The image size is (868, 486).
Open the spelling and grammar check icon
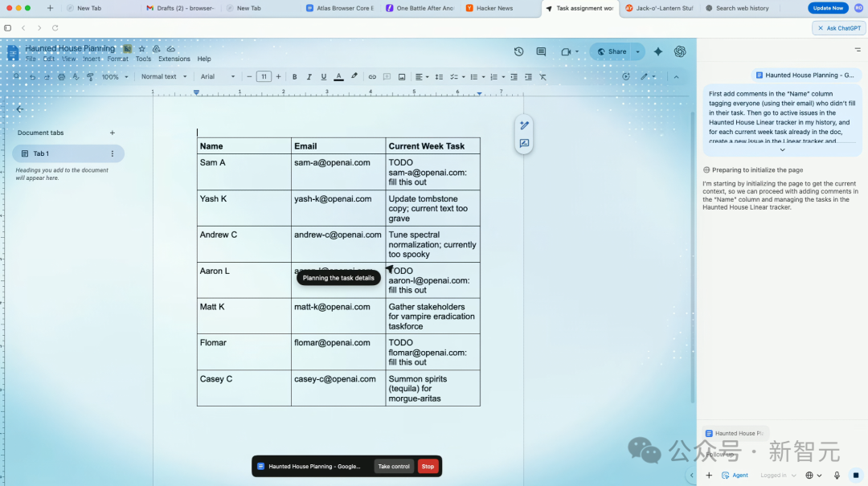(75, 76)
